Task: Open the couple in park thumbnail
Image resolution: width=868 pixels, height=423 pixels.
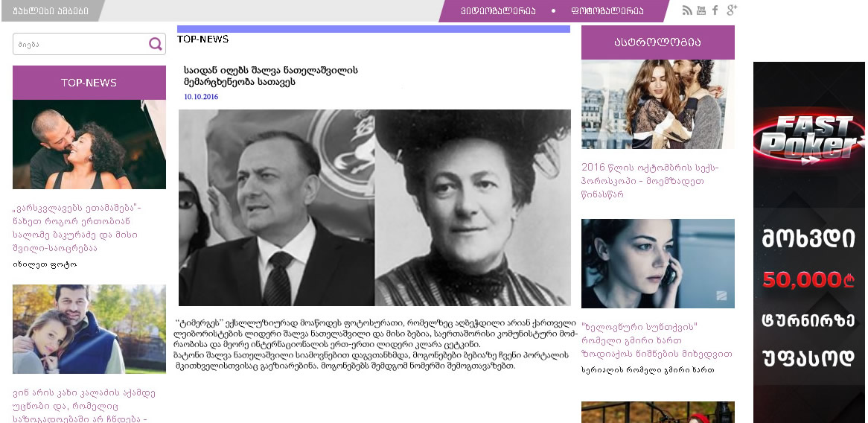Action: click(x=89, y=329)
